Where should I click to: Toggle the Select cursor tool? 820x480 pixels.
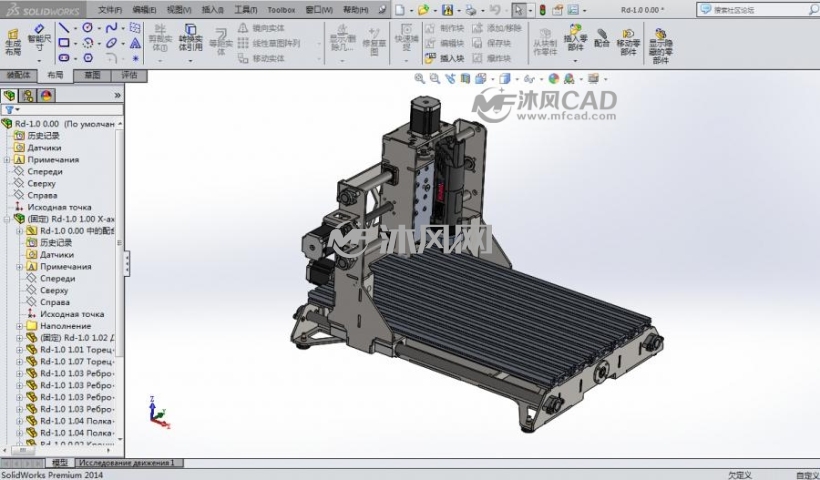(x=518, y=9)
